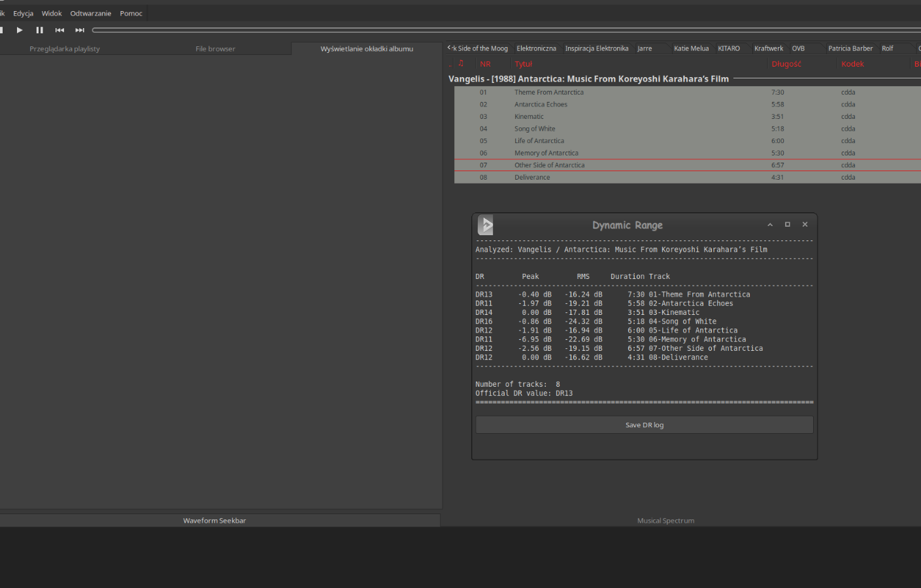Open the Pomoc menu
The height and width of the screenshot is (588, 921).
tap(131, 13)
